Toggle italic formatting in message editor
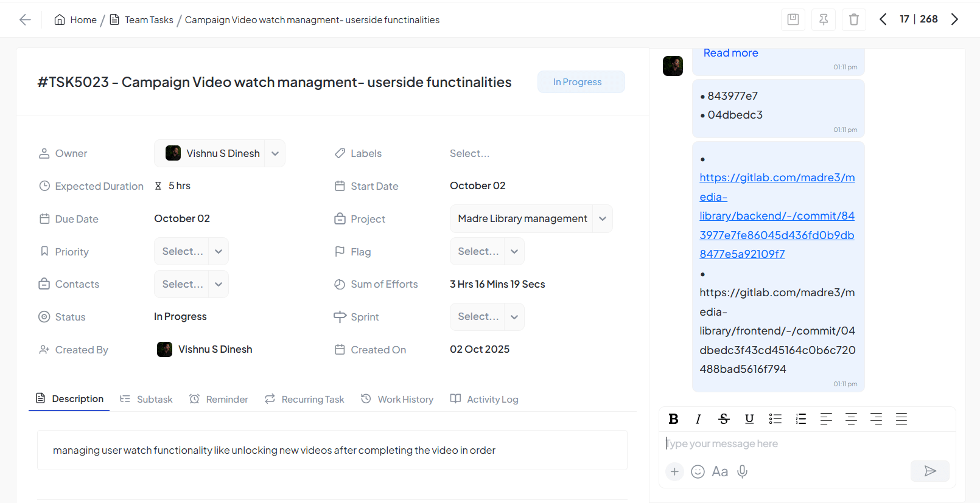Image resolution: width=980 pixels, height=503 pixels. tap(698, 418)
